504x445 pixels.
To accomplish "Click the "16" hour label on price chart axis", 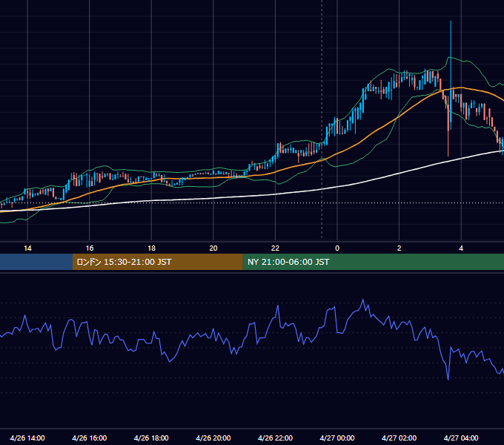I will pyautogui.click(x=90, y=248).
